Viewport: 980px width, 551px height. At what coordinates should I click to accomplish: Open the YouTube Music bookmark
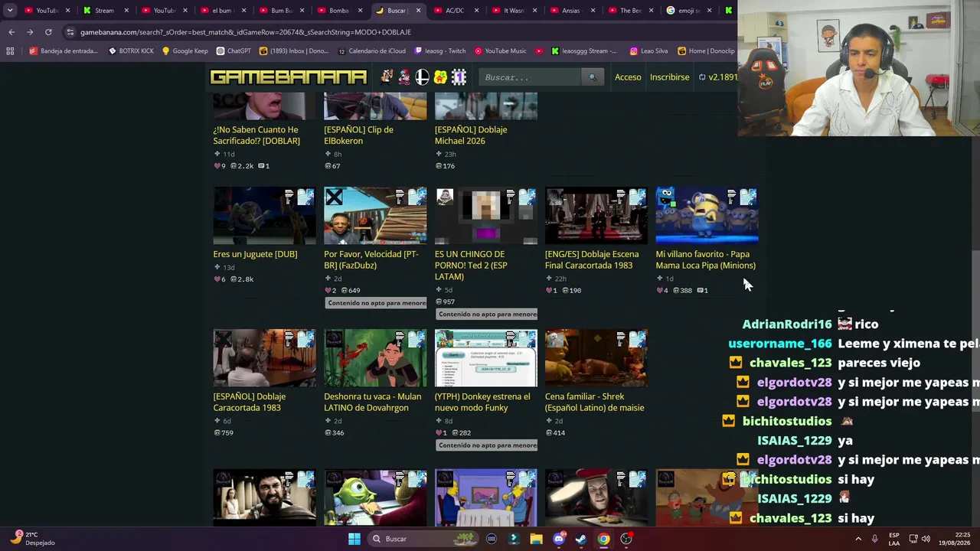(500, 51)
